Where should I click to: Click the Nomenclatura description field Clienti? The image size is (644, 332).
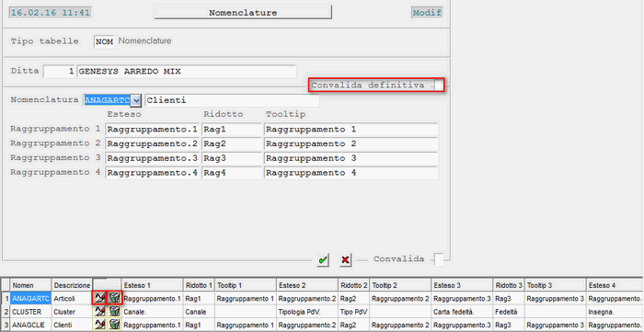(232, 100)
